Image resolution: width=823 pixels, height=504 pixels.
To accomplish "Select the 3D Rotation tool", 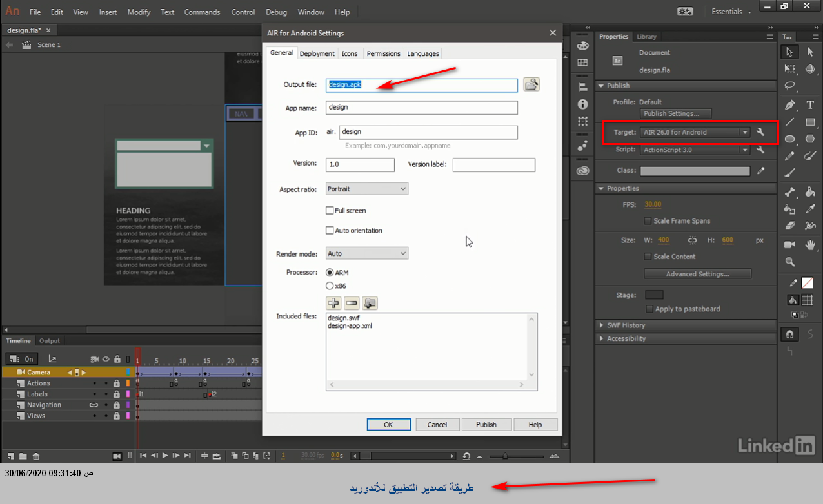I will point(810,68).
